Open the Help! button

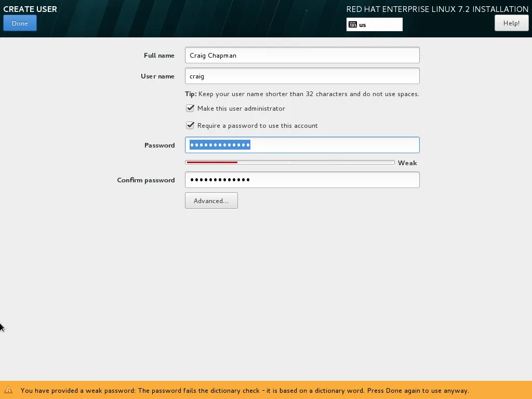point(511,23)
